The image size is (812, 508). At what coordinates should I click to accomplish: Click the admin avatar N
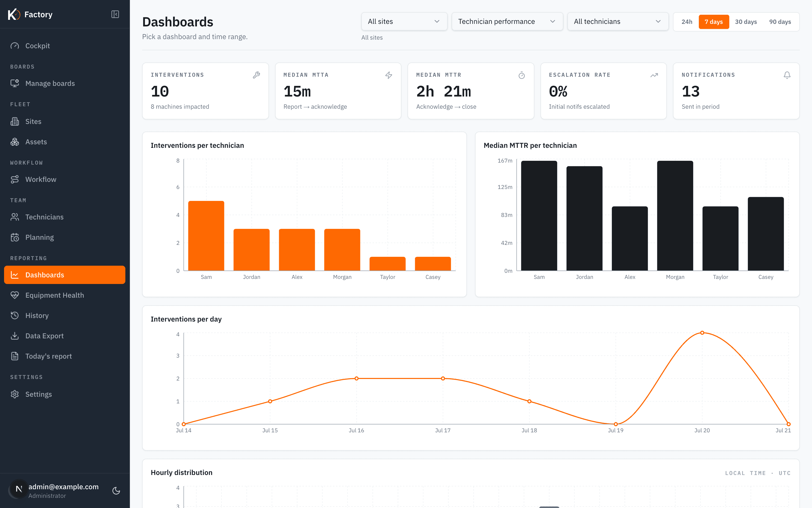pos(19,489)
